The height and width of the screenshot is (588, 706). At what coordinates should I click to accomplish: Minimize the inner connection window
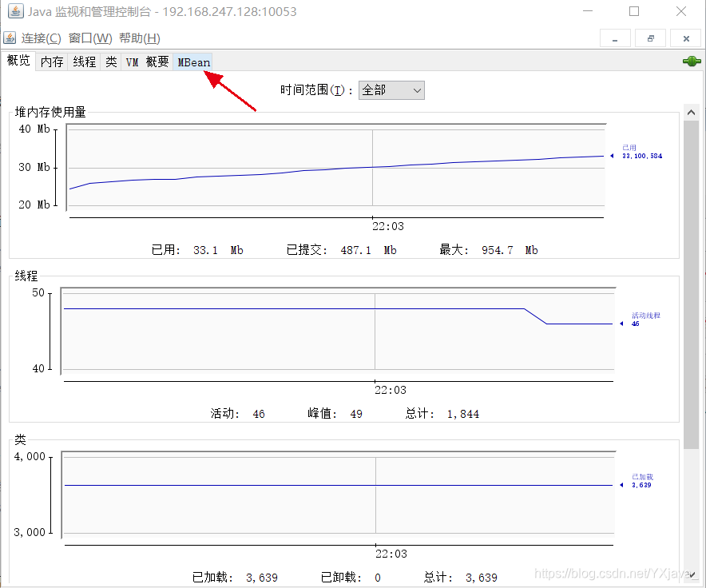[x=615, y=38]
